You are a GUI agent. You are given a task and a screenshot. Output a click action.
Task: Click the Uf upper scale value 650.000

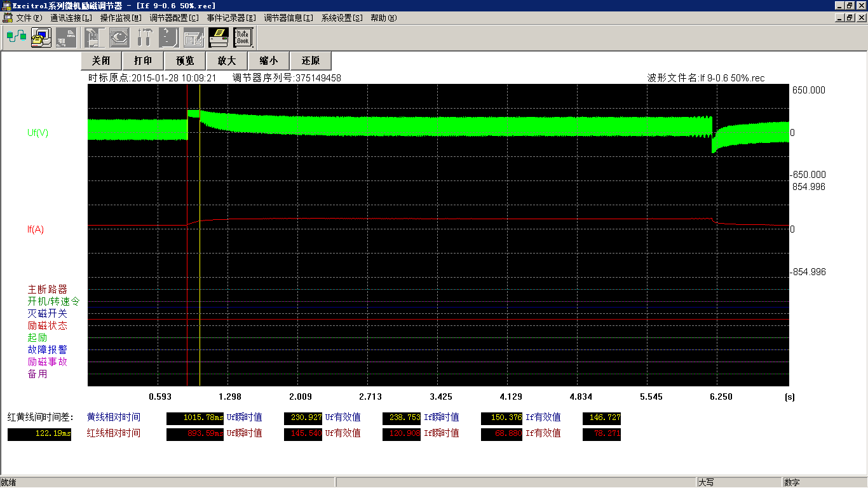809,90
